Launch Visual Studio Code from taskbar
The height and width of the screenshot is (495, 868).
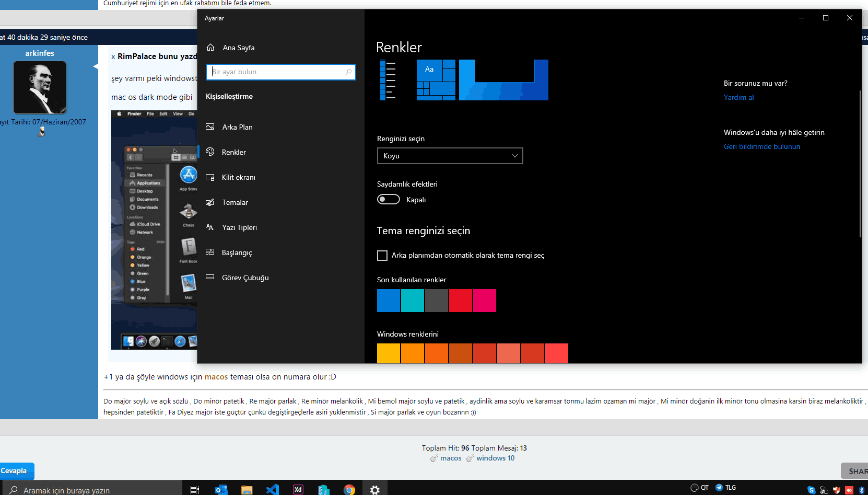tap(272, 489)
